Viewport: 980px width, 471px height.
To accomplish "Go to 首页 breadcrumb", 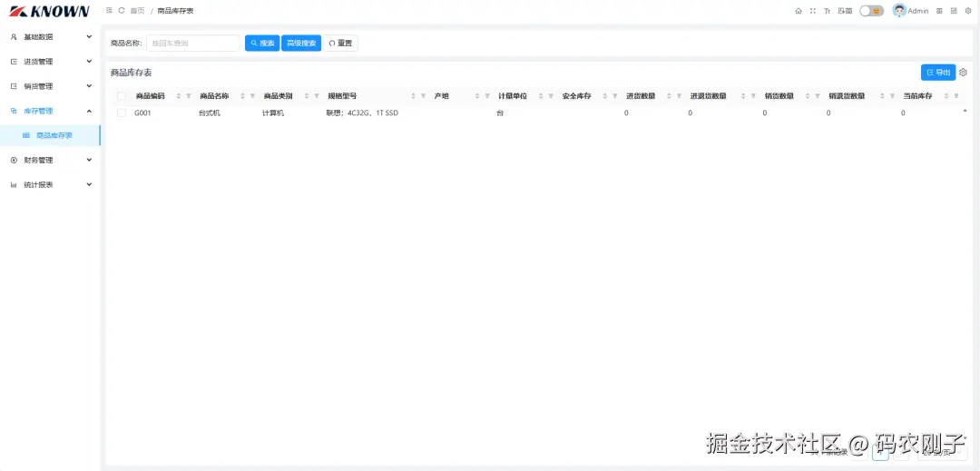I will click(138, 11).
